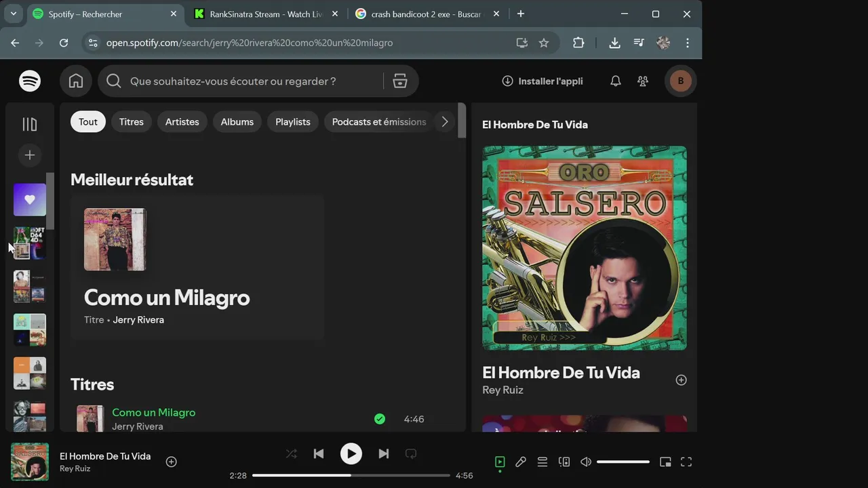This screenshot has height=488, width=868.
Task: Add El Hombre De Tu Vida to library in side panel
Action: (682, 380)
